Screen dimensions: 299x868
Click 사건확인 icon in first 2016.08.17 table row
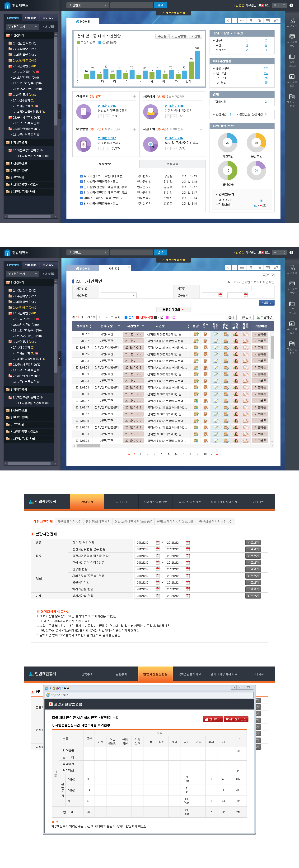tap(246, 334)
